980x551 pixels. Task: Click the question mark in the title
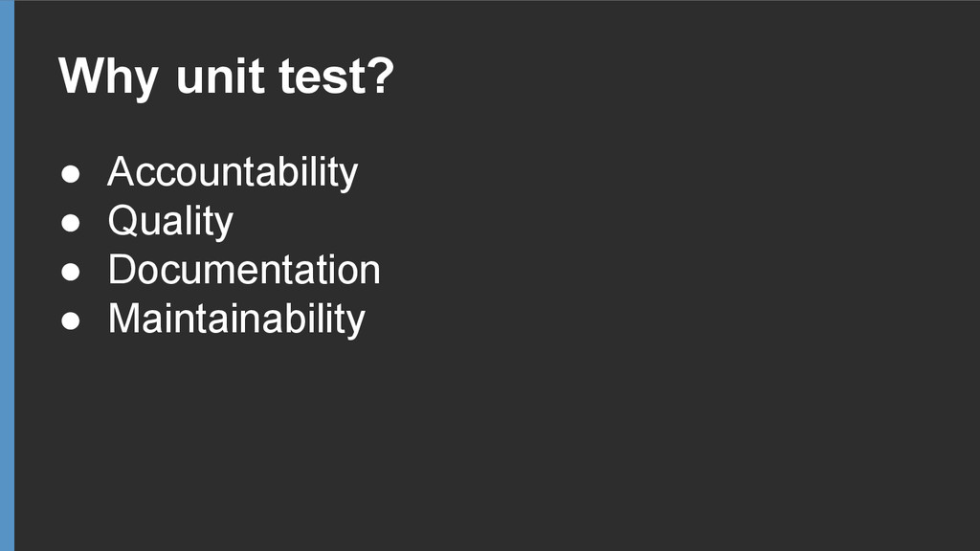(x=381, y=76)
